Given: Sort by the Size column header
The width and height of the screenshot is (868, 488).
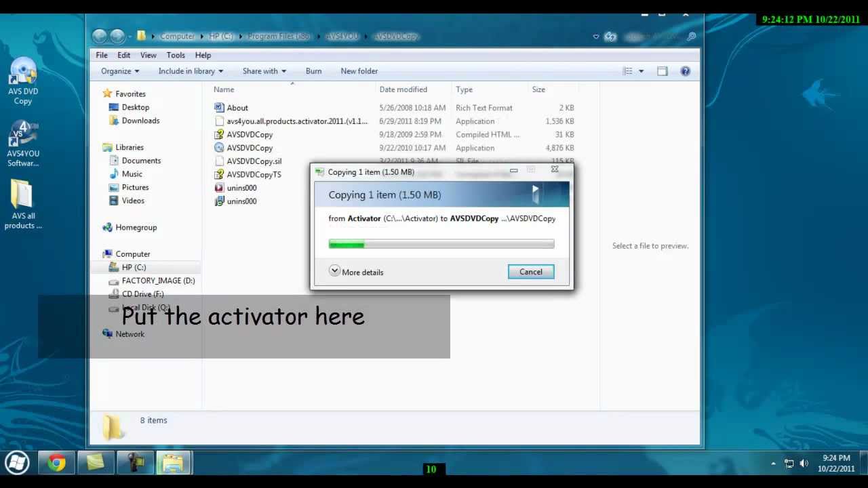Looking at the screenshot, I should tap(538, 89).
